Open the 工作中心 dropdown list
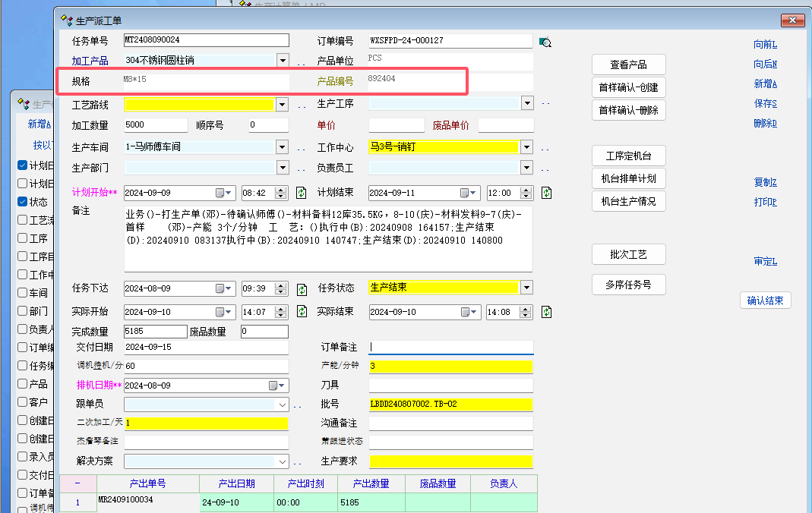 (x=526, y=147)
